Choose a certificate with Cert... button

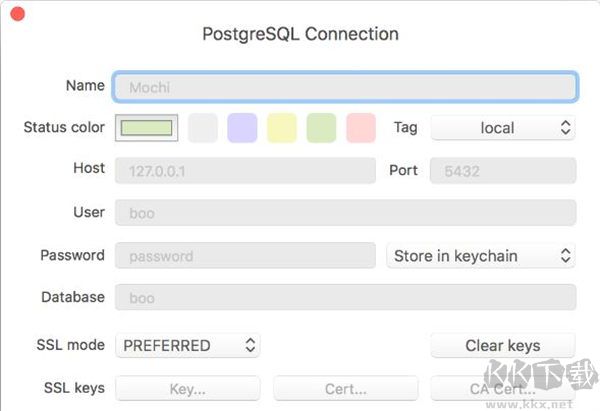[345, 389]
